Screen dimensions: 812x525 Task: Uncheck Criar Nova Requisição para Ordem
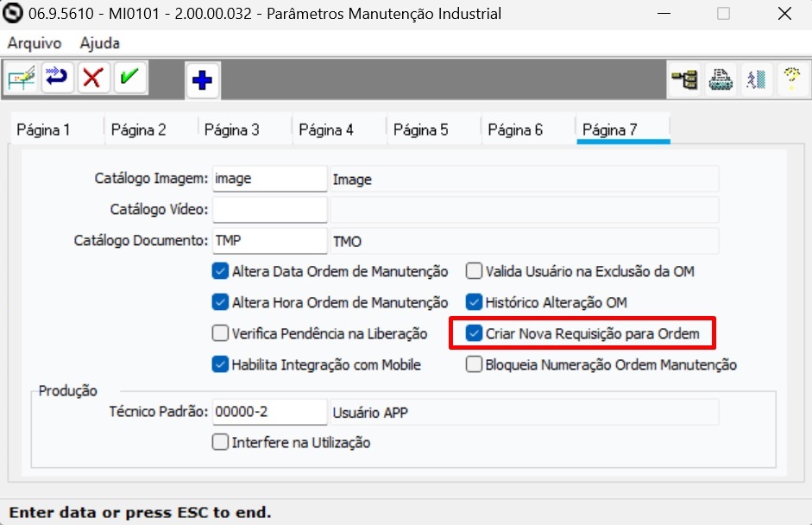coord(474,333)
